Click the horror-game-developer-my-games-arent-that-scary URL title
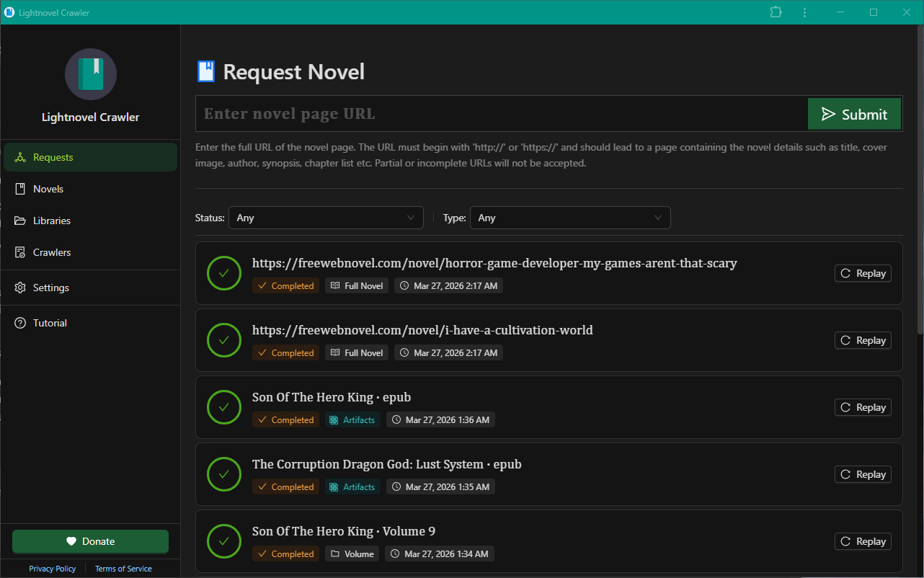 pyautogui.click(x=494, y=263)
